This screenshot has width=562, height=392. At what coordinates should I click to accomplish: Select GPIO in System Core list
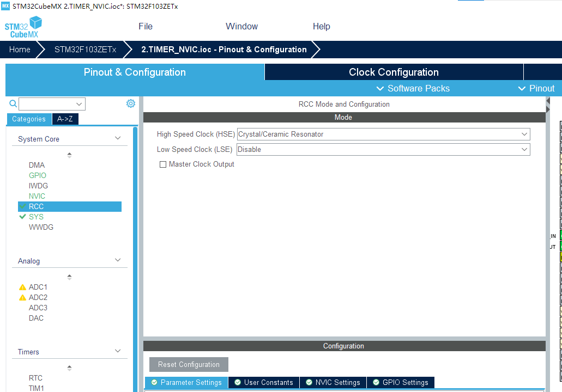(38, 175)
